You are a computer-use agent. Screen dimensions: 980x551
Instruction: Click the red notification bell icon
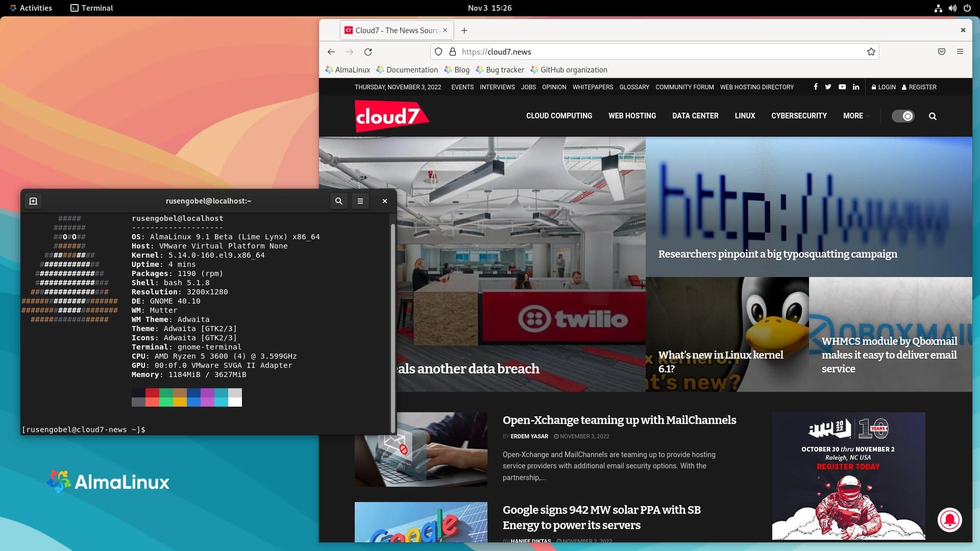click(x=950, y=520)
